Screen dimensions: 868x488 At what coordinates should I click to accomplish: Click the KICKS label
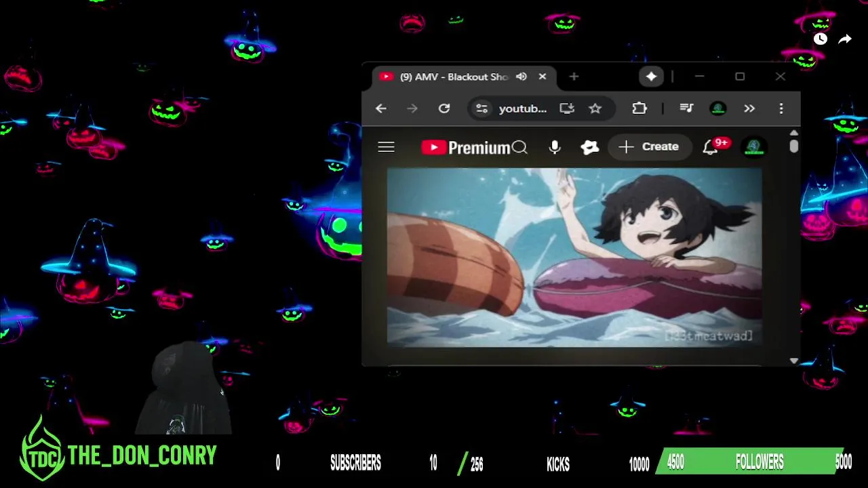click(558, 464)
